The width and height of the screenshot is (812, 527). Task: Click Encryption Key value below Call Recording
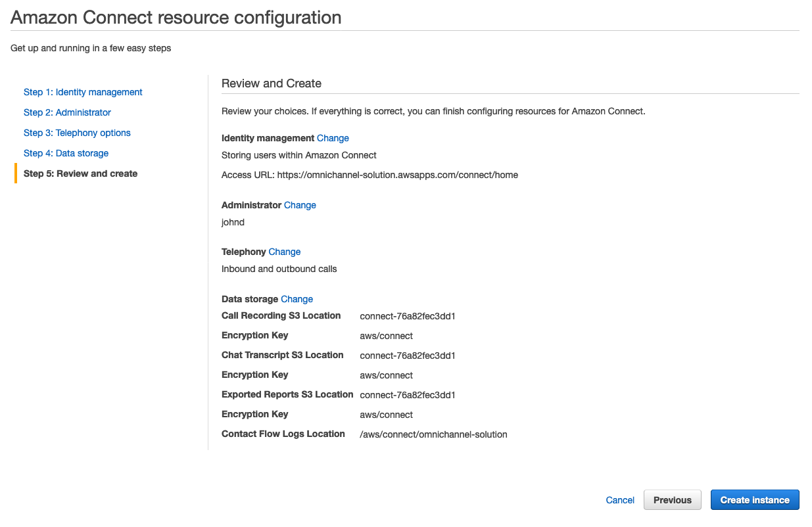point(387,336)
